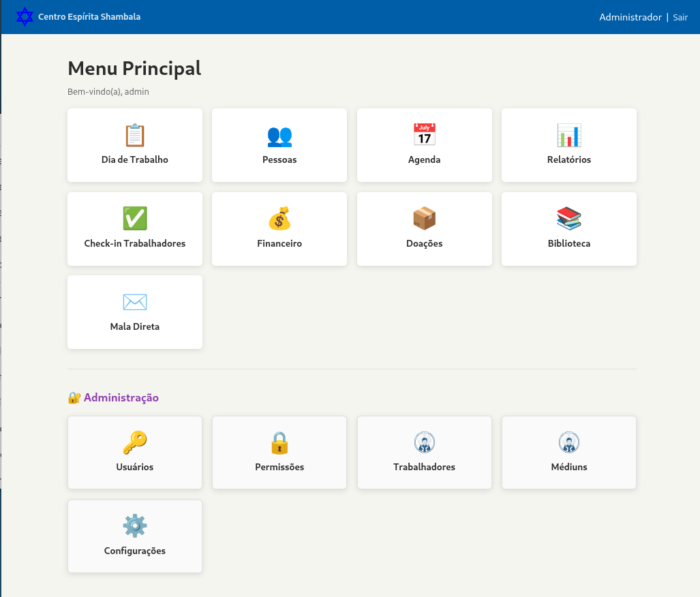Open the Configurações gear icon

coord(134,525)
